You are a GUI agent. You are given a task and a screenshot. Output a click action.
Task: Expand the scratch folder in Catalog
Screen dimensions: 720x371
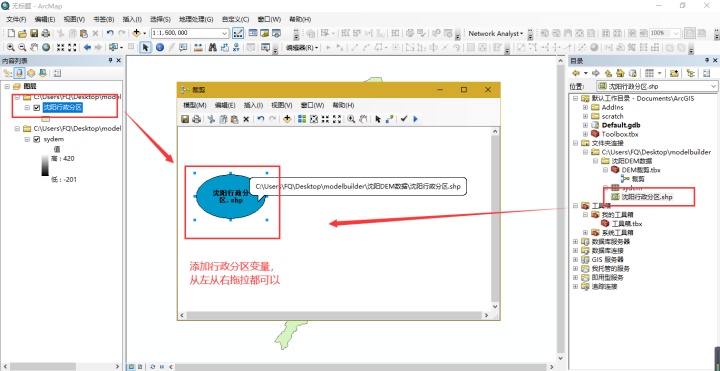(585, 116)
